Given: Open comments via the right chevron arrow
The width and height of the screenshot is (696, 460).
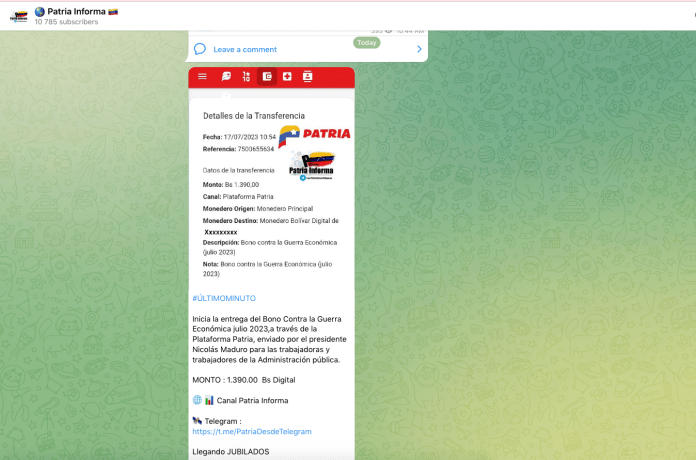Looking at the screenshot, I should 419,49.
